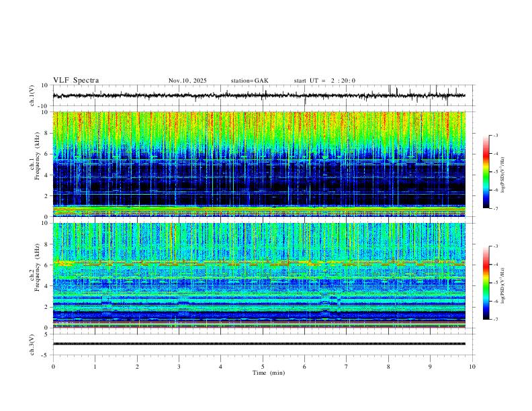
Task: Click the "-5" label on ch.1 colorbar
Action: (496, 172)
